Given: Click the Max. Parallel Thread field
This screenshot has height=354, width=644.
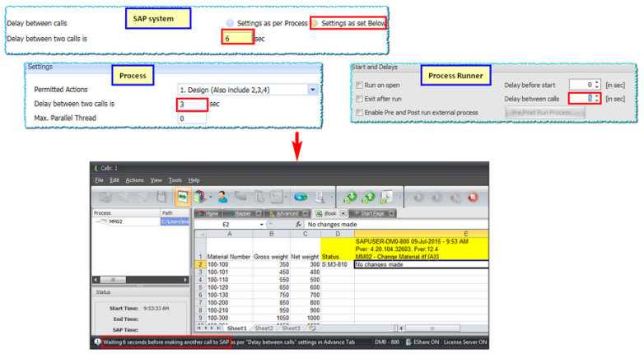Looking at the screenshot, I should point(192,119).
